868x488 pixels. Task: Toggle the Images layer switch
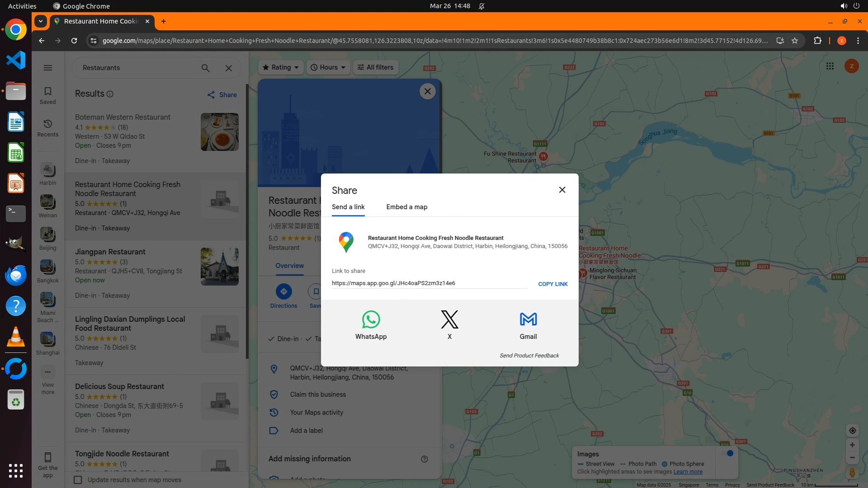[x=728, y=454]
